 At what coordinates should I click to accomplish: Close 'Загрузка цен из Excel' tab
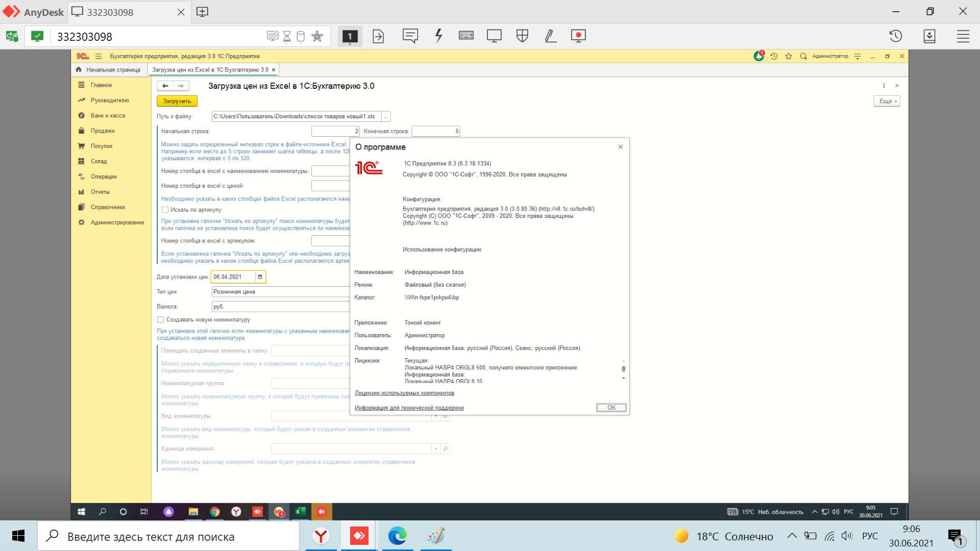(274, 70)
